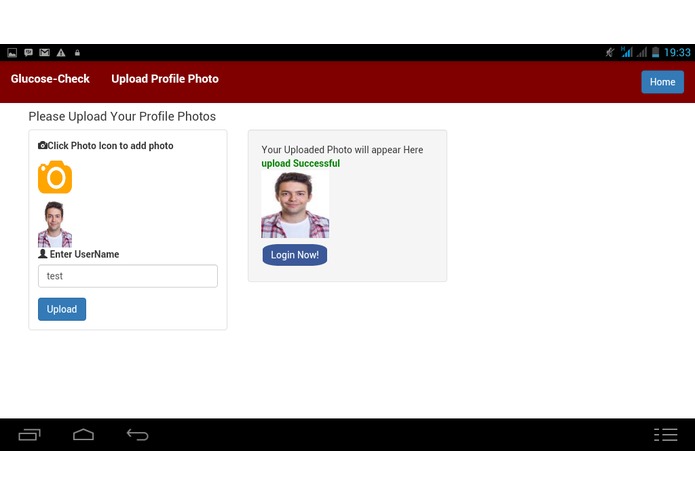The width and height of the screenshot is (695, 494).
Task: Tap the muted sound status icon
Action: pyautogui.click(x=610, y=52)
